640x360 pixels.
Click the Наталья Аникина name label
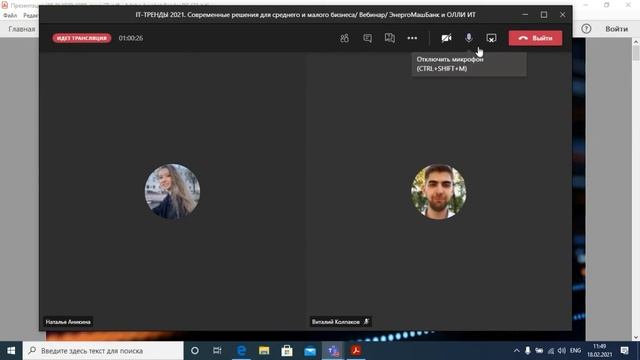tap(68, 322)
